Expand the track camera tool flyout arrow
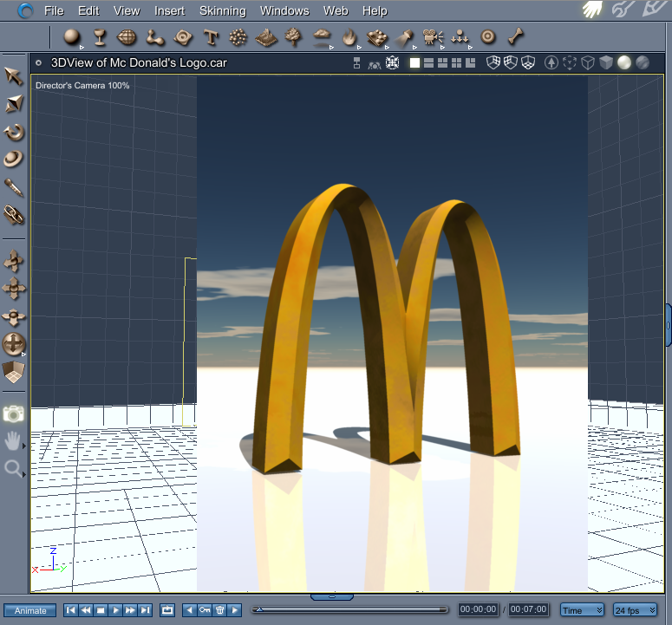The height and width of the screenshot is (625, 672). tap(23, 355)
